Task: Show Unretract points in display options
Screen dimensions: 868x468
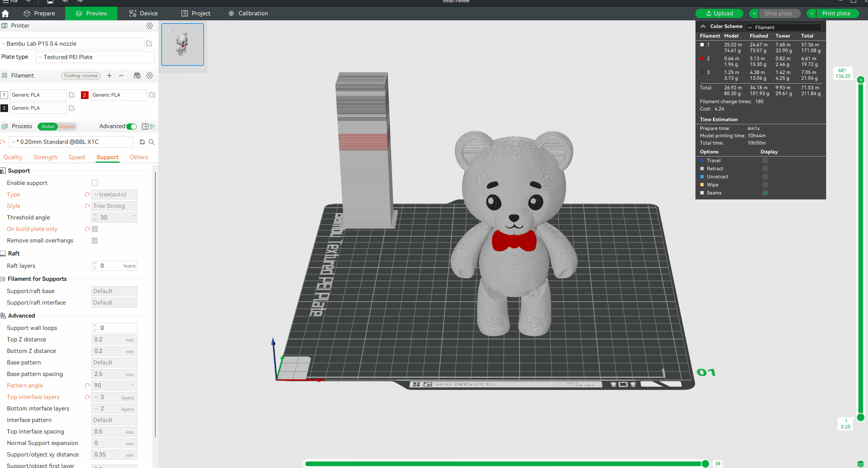Action: (765, 177)
